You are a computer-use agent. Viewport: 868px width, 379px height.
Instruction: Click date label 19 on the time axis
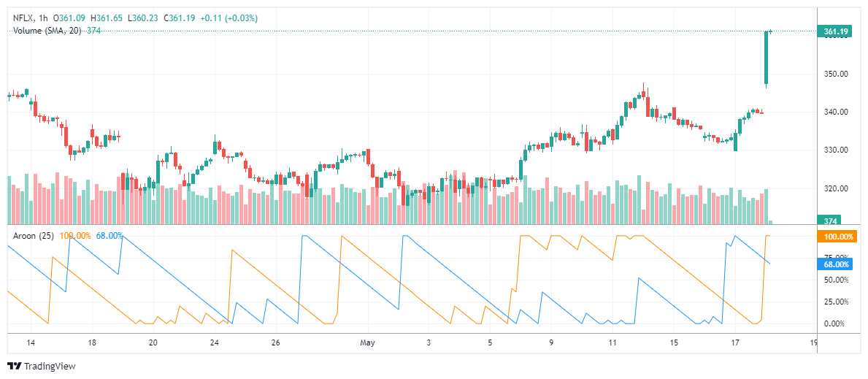[x=813, y=343]
